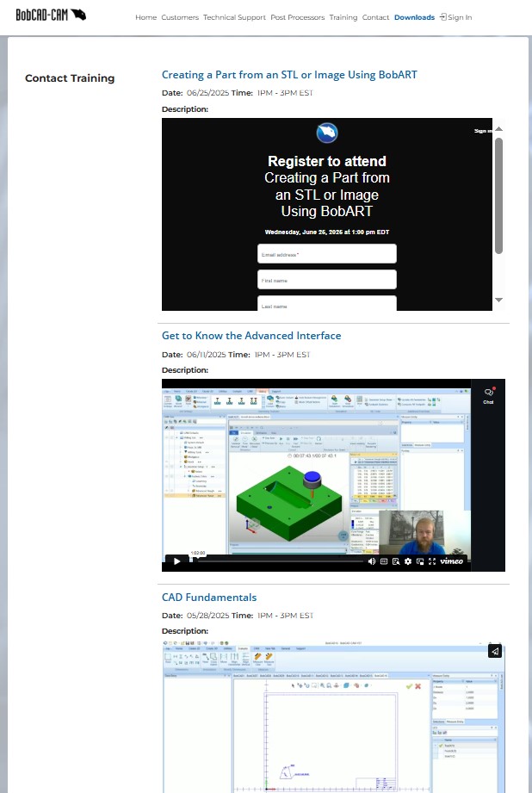Click the share icon on CAD Fundamentals video
This screenshot has width=532, height=793.
[495, 651]
